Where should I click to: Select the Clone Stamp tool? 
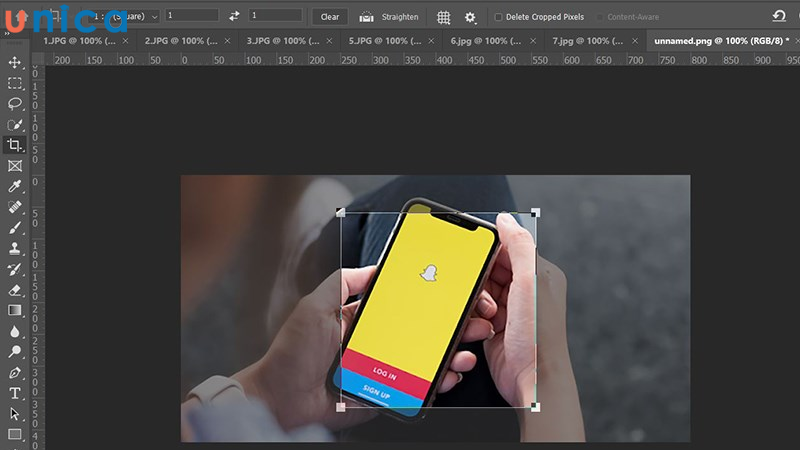(x=15, y=249)
